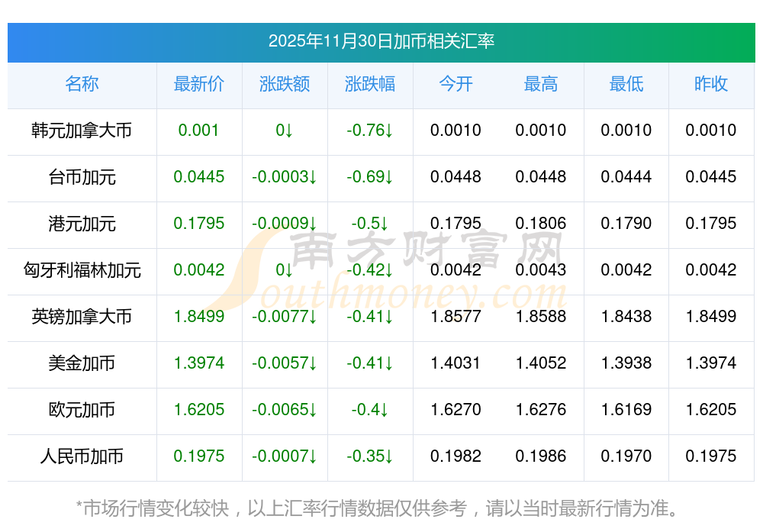This screenshot has width=763, height=532.
Task: Click the table title 2025年11月30日加币相关汇率
Action: (x=381, y=41)
